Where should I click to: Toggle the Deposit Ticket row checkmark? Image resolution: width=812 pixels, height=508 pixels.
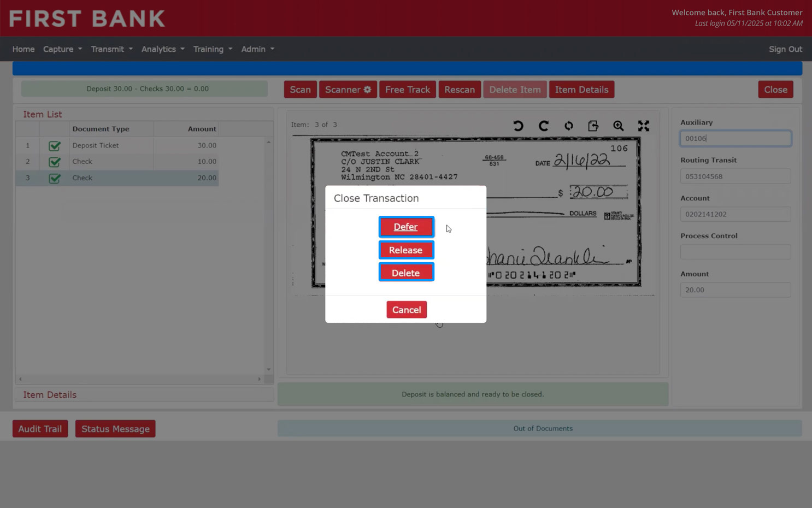click(x=55, y=146)
